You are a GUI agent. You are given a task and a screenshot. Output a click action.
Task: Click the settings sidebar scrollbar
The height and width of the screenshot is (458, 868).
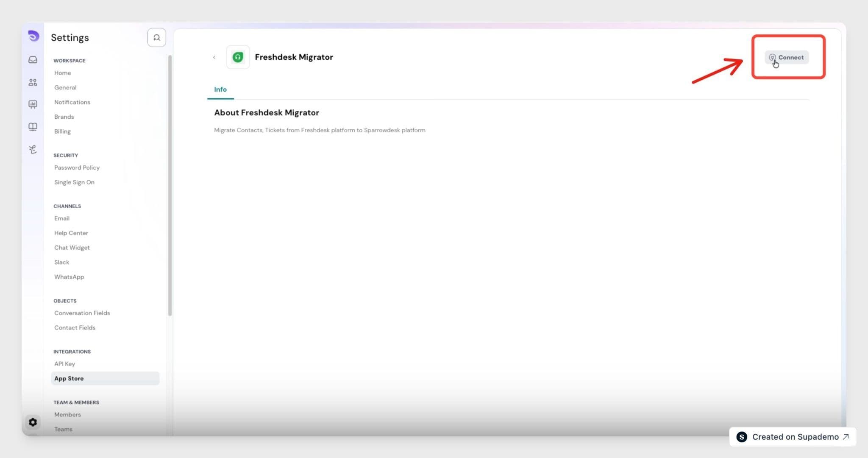coord(170,185)
